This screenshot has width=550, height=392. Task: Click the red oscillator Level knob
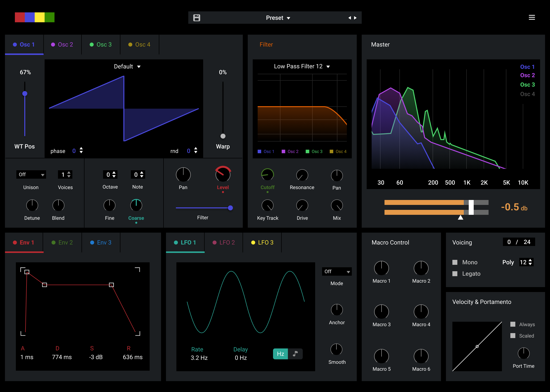223,174
